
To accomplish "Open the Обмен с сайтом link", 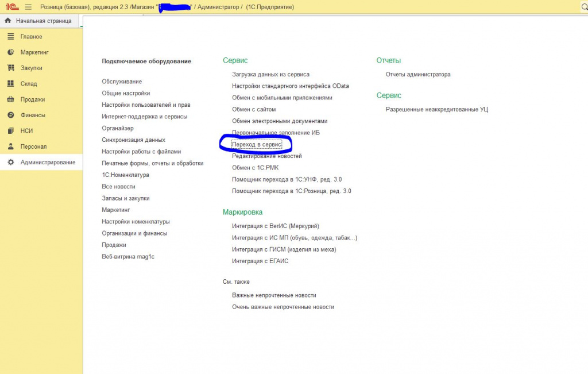I will click(x=253, y=109).
